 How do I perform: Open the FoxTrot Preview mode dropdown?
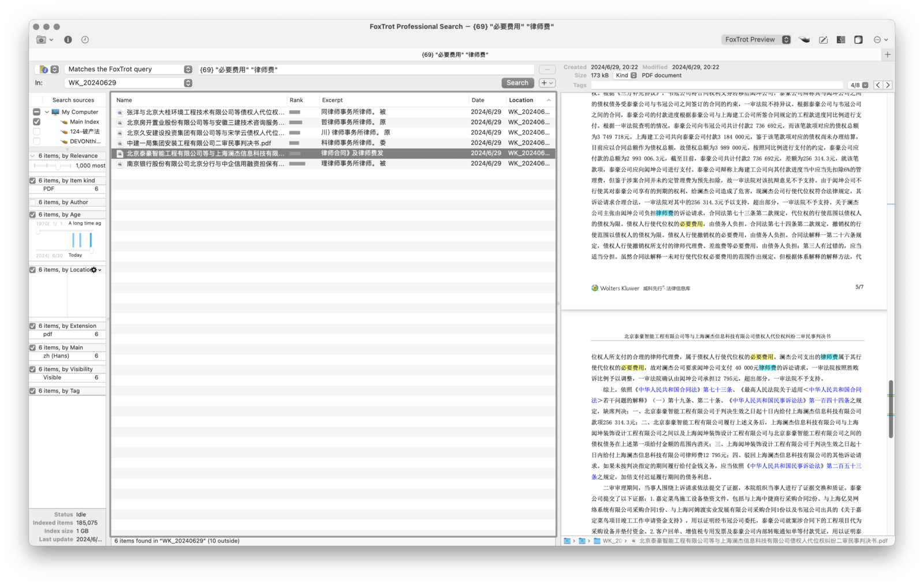coord(756,39)
